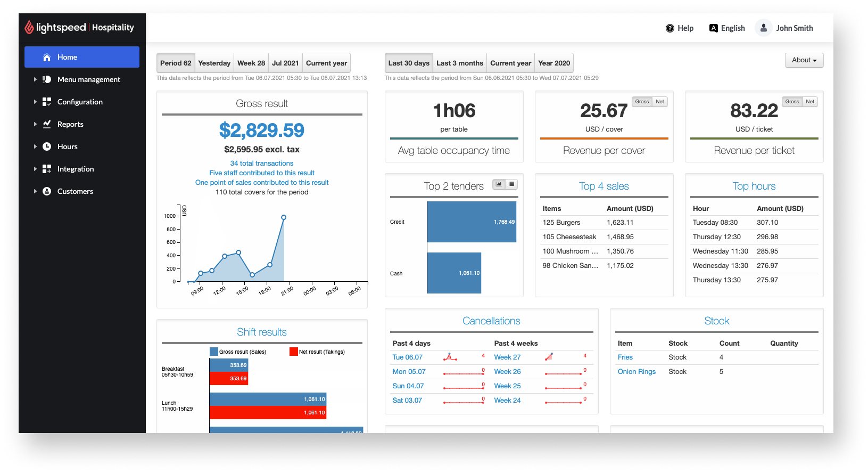
Task: Click Net result red legend swatch
Action: pyautogui.click(x=294, y=352)
